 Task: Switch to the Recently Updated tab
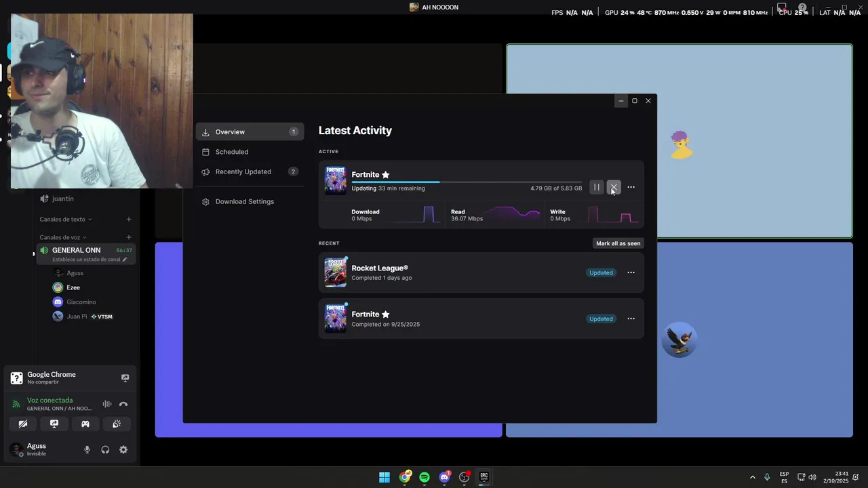click(250, 171)
